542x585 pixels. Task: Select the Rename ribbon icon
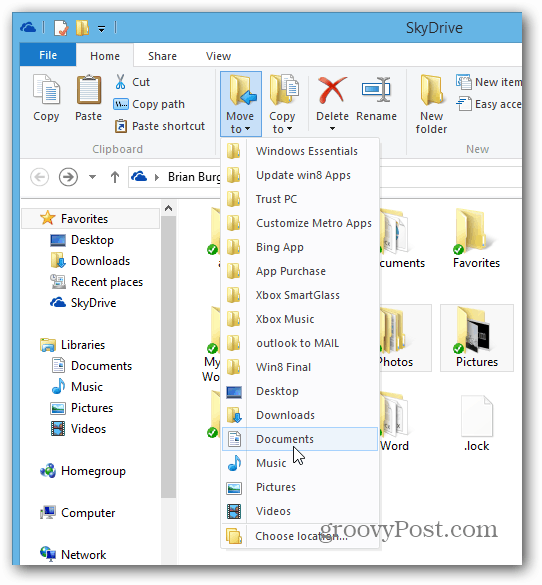click(x=376, y=90)
